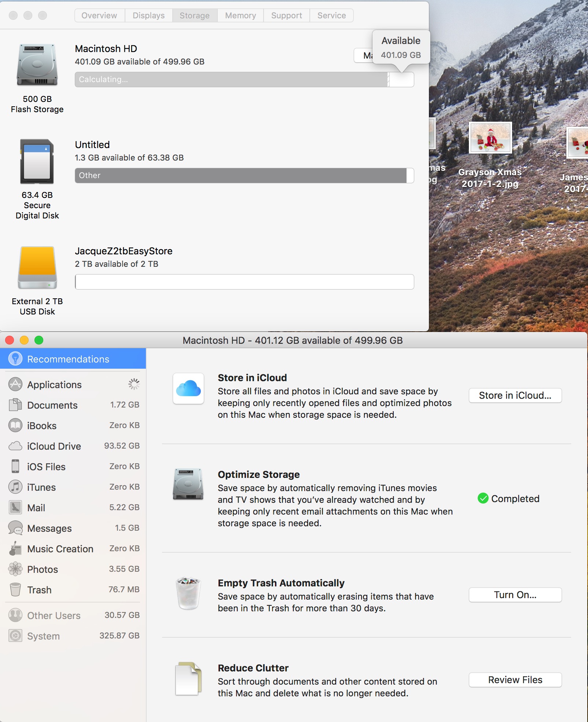This screenshot has height=722, width=588.
Task: Click the iCloud Drive cloud icon
Action: tap(15, 446)
